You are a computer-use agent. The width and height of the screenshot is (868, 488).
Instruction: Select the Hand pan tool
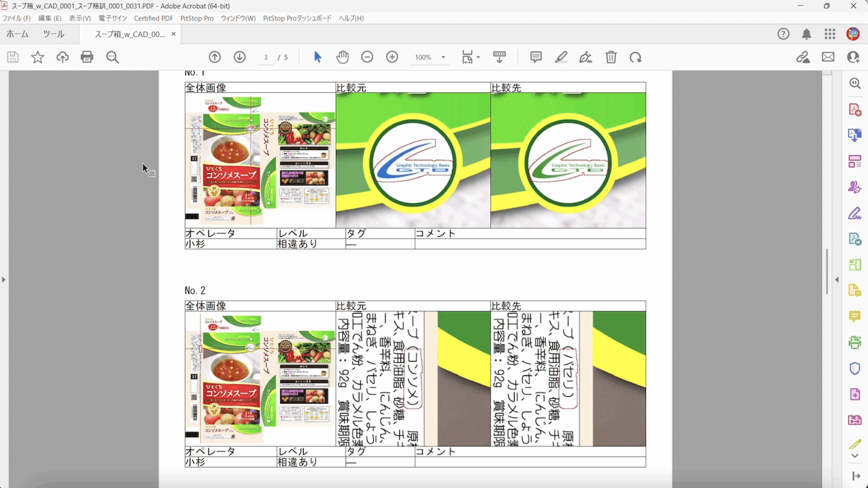342,57
